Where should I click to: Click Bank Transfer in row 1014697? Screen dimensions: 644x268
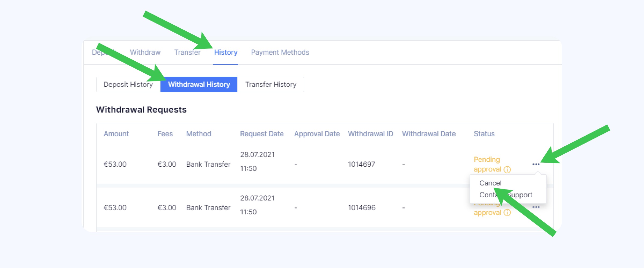208,164
